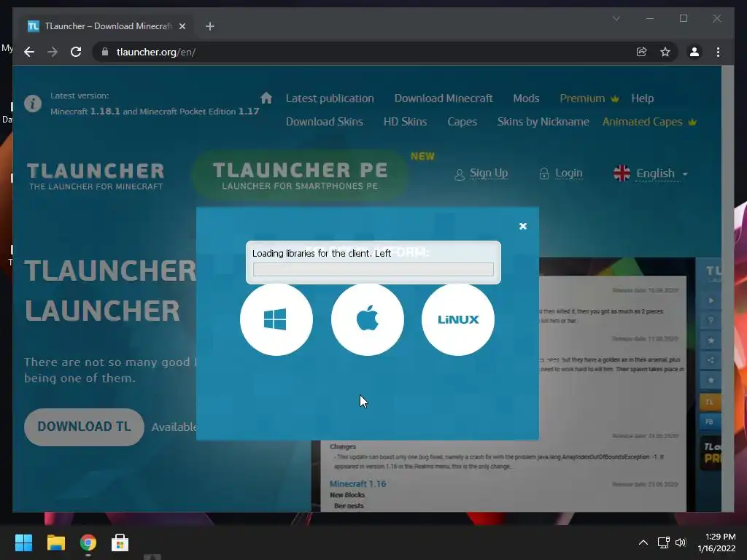
Task: Select the TLauncher – Download Minecraft tab
Action: pos(108,26)
